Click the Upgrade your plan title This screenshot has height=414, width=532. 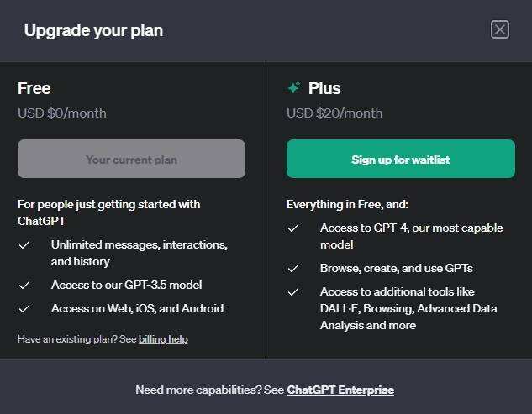(x=93, y=31)
